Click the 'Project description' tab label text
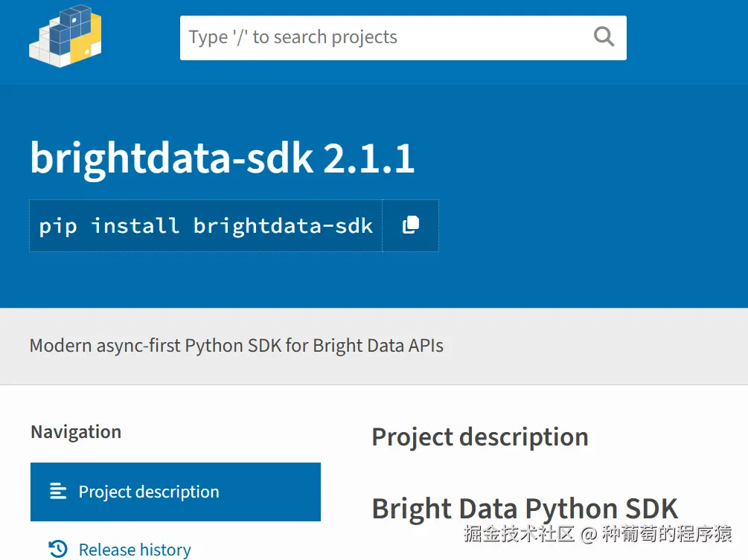Viewport: 748px width, 560px height. [149, 492]
